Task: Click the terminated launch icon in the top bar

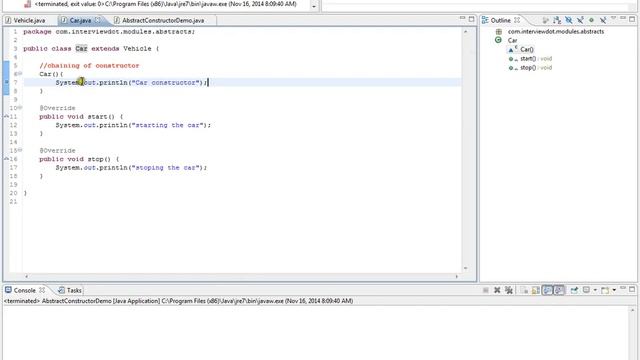Action: (27, 4)
